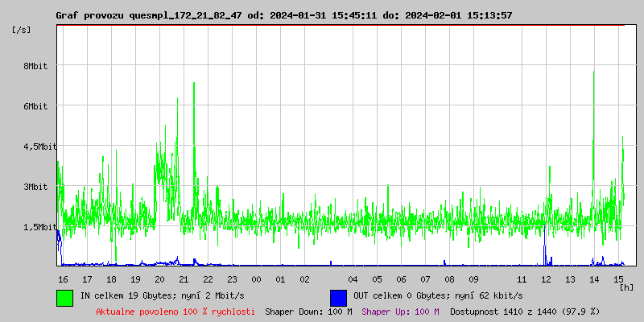
Task: Click the blue OUT legend color square
Action: [338, 297]
